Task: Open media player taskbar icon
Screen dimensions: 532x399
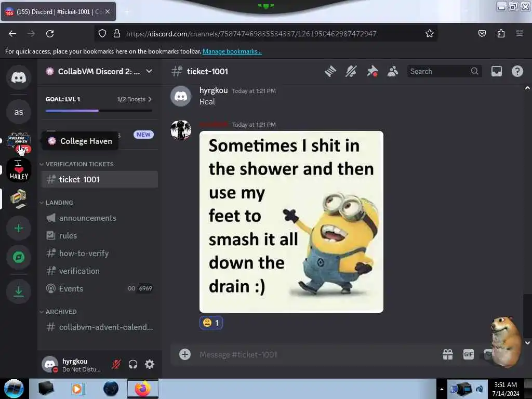Action: [x=77, y=389]
